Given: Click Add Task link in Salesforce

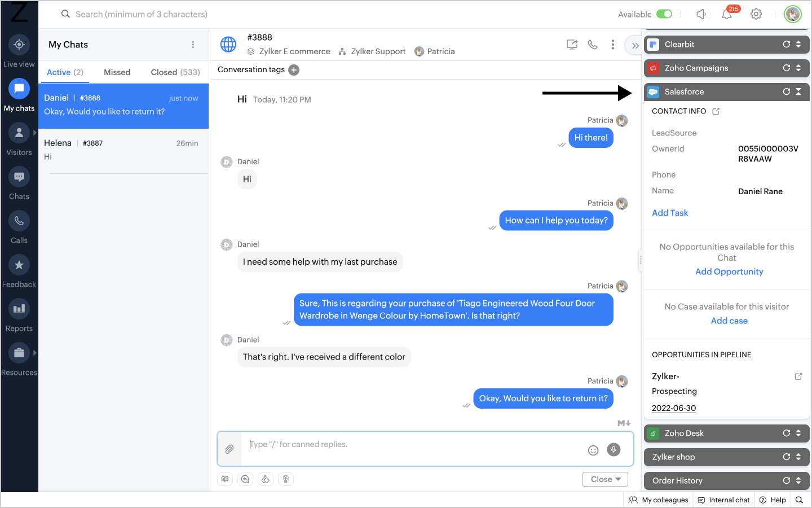Looking at the screenshot, I should pos(670,213).
